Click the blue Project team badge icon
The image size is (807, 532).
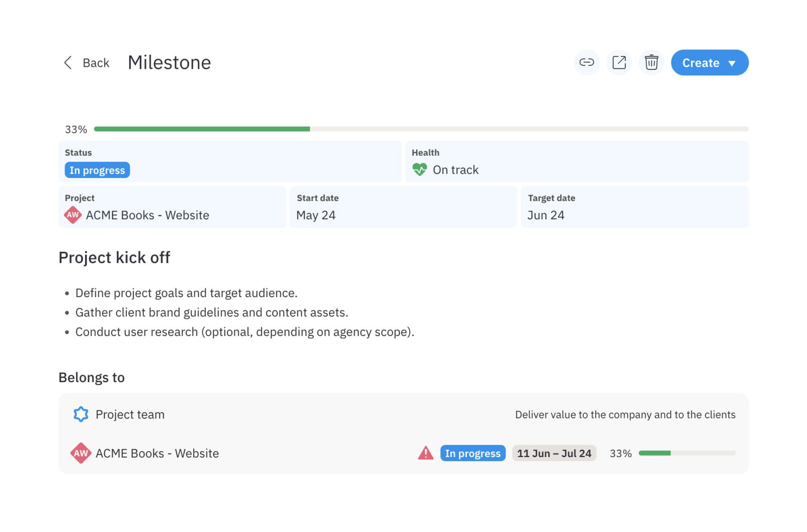pos(80,414)
